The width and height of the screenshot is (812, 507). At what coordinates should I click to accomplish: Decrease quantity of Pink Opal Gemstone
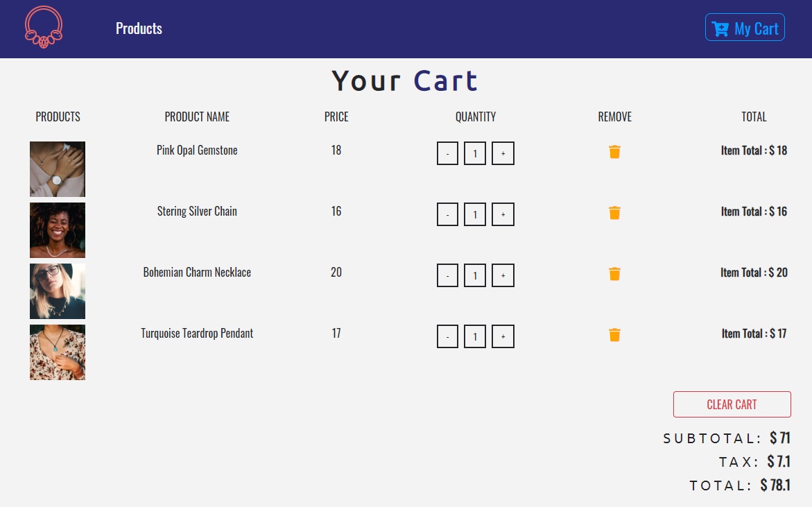447,153
